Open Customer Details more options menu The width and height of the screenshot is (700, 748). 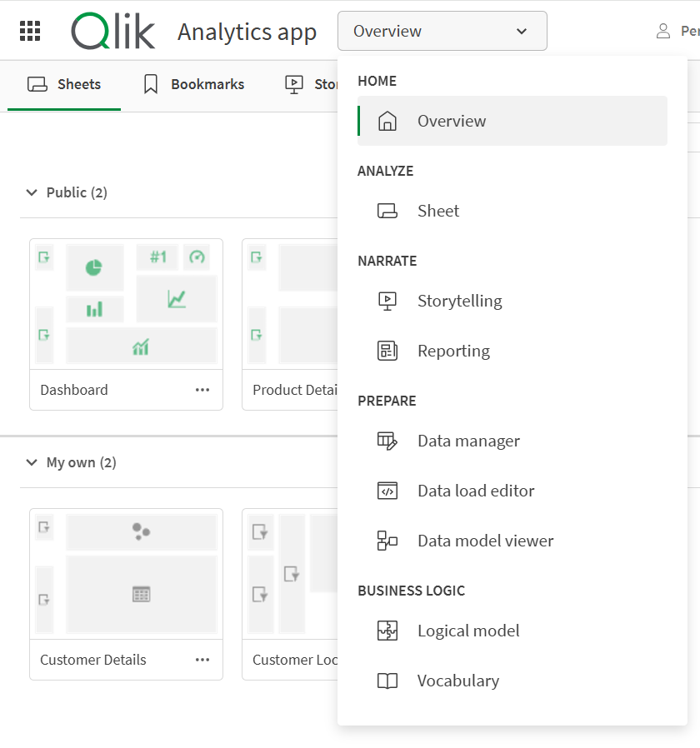(x=202, y=660)
